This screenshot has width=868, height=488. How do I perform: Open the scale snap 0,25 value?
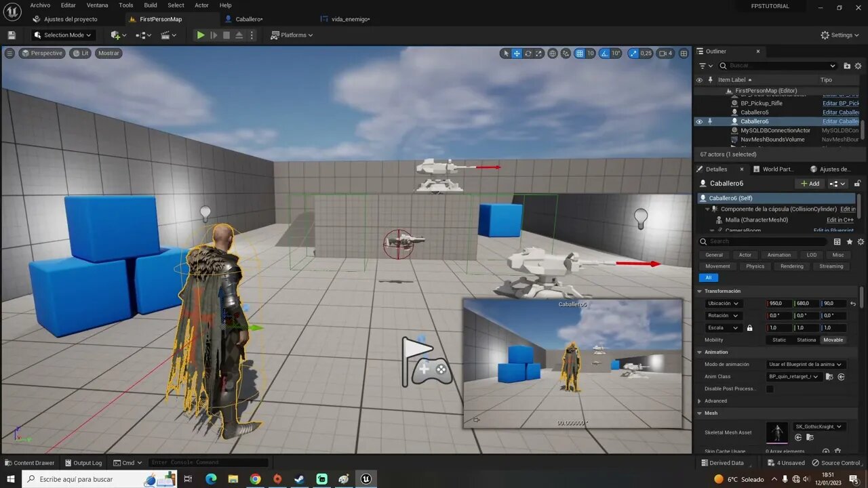(646, 54)
